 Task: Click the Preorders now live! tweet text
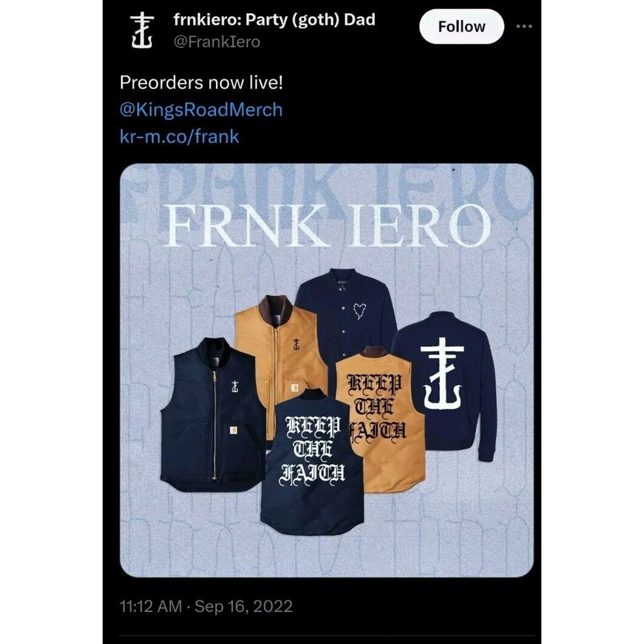(201, 83)
